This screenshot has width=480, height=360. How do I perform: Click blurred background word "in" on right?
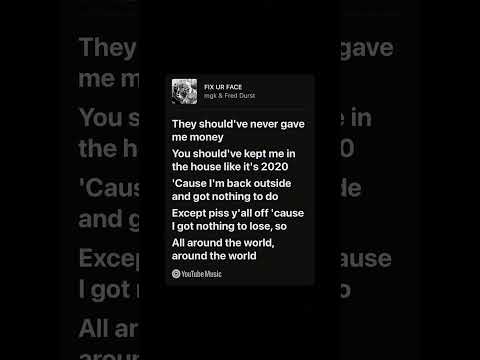tap(361, 117)
